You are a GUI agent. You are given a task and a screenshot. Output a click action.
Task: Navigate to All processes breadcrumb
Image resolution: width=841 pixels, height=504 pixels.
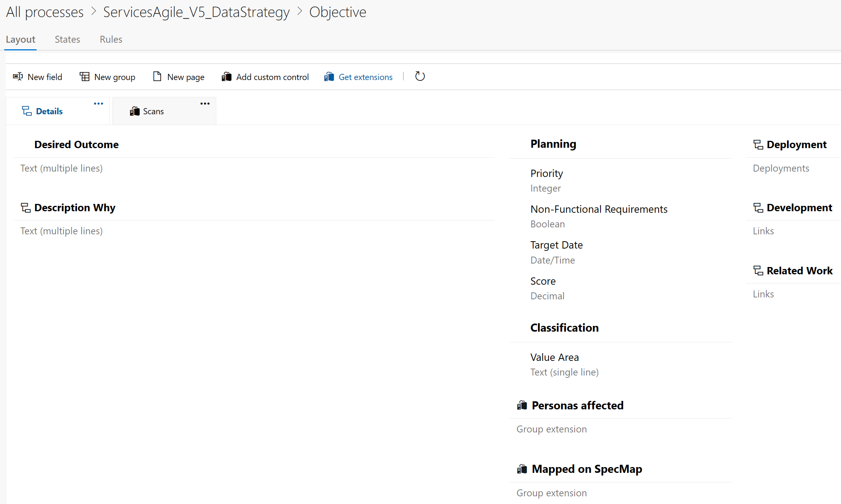pyautogui.click(x=44, y=12)
